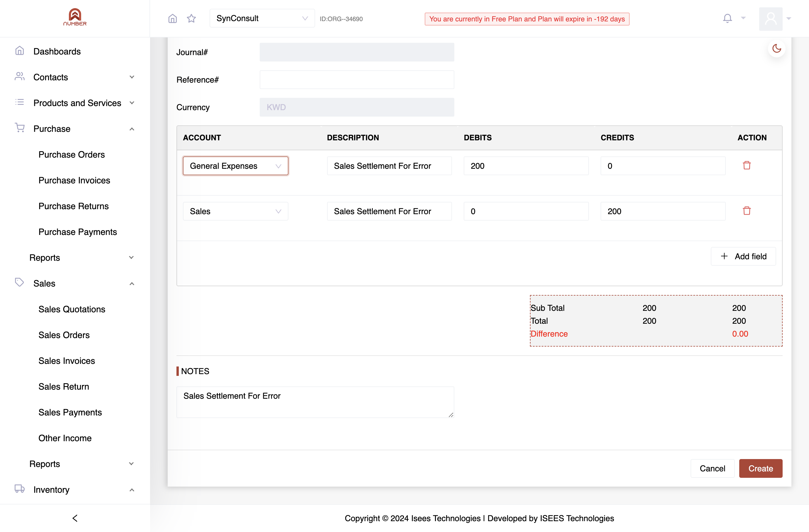This screenshot has width=809, height=532.
Task: Go to Sales Return
Action: tap(64, 387)
